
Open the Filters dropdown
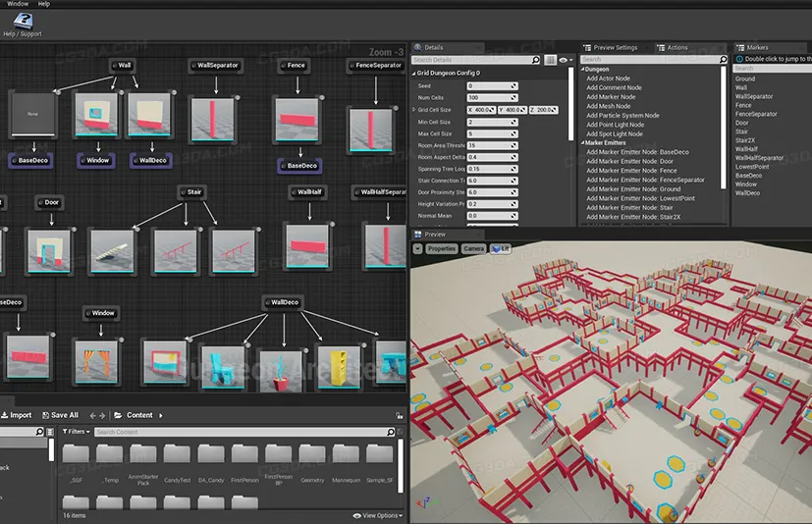coord(77,432)
